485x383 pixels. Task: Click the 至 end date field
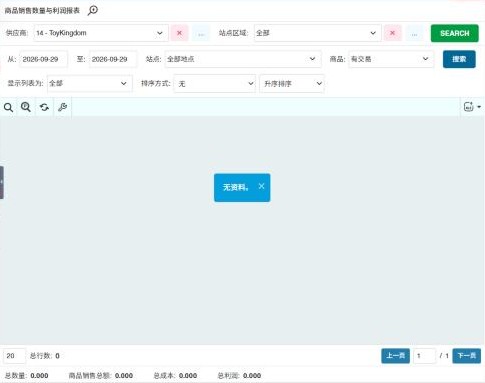[x=113, y=59]
